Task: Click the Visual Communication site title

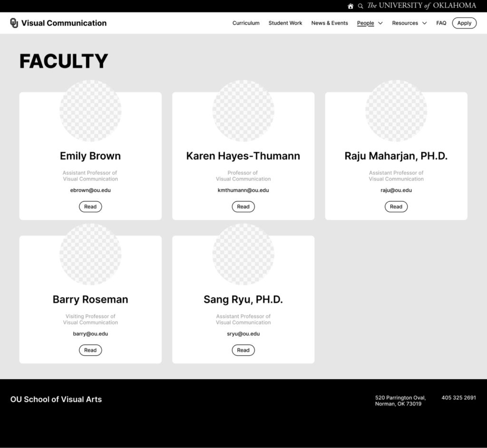Action: (x=64, y=23)
